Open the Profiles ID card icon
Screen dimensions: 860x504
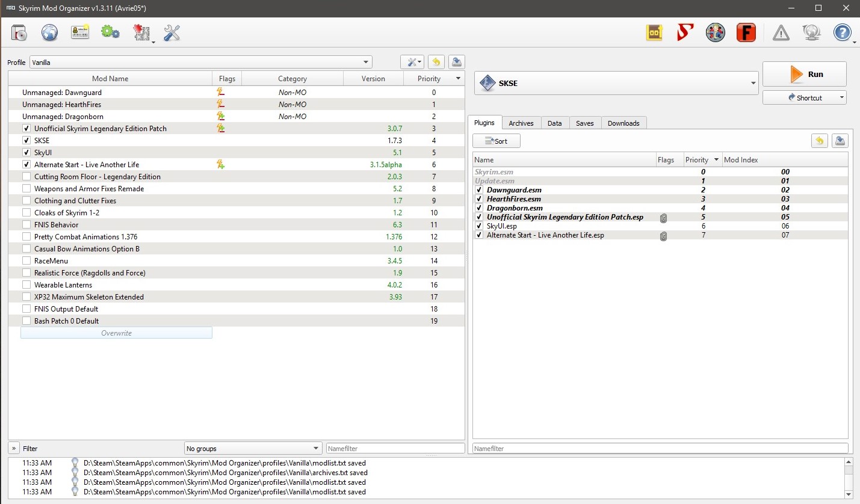tap(80, 33)
